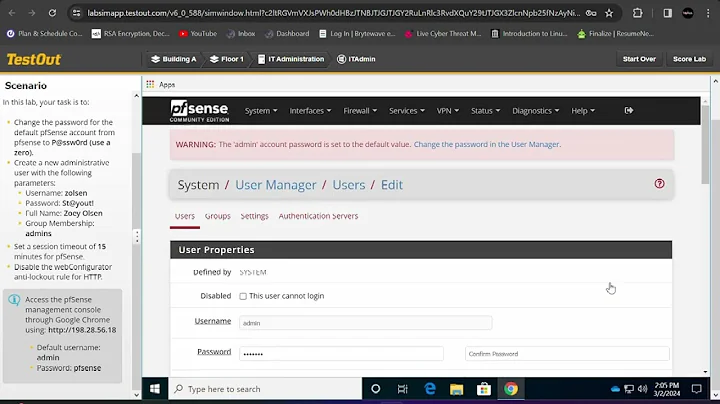The image size is (720, 404).
Task: Open the Windows Start menu
Action: 155,389
